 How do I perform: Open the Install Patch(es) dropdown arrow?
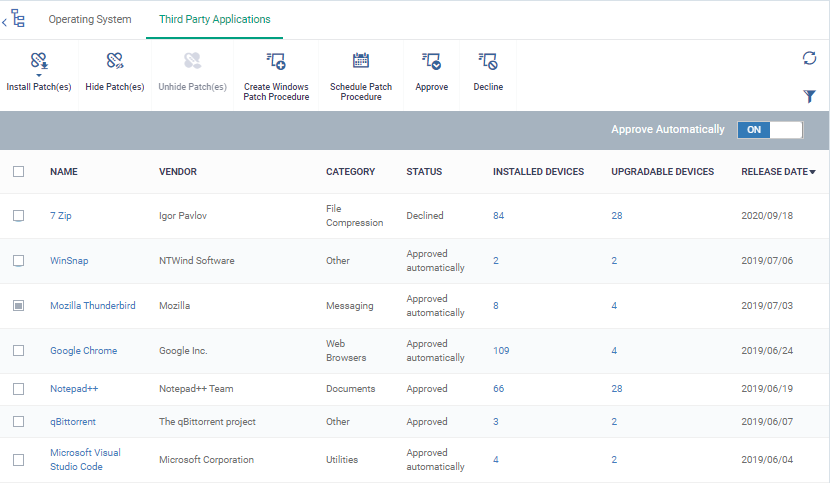click(39, 75)
